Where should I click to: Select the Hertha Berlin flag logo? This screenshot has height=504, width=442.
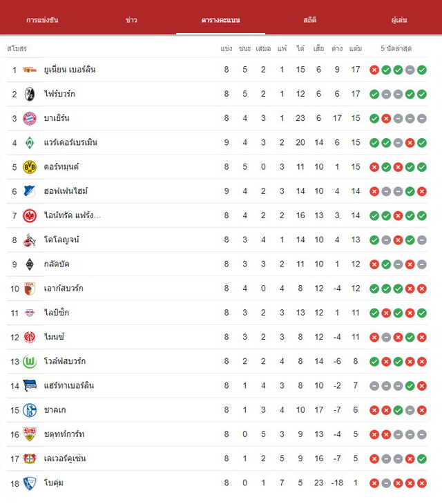[x=30, y=386]
